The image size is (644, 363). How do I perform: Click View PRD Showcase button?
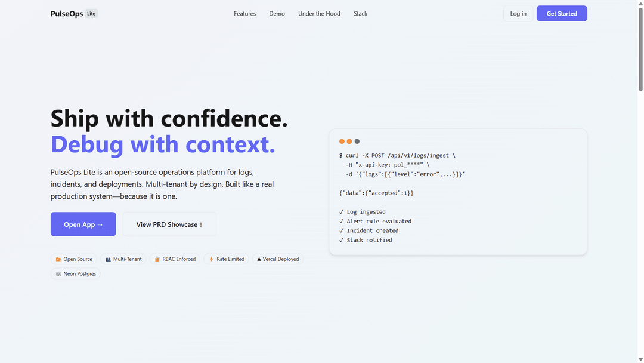click(169, 224)
